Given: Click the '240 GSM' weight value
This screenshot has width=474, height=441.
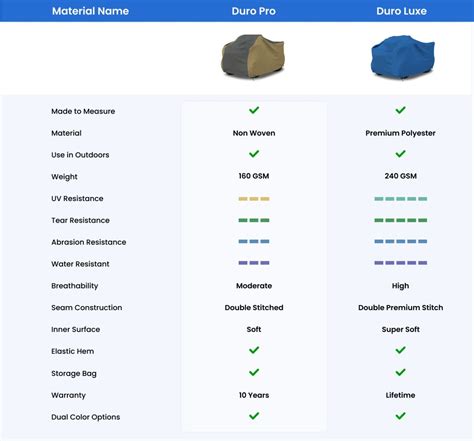Looking at the screenshot, I should [401, 176].
